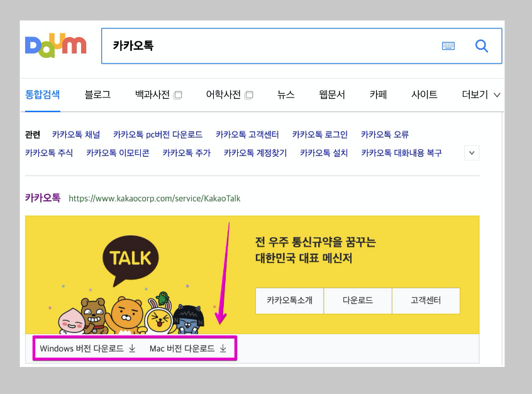This screenshot has width=532, height=394.
Task: Click the 어학사전 new-window icon
Action: 249,95
